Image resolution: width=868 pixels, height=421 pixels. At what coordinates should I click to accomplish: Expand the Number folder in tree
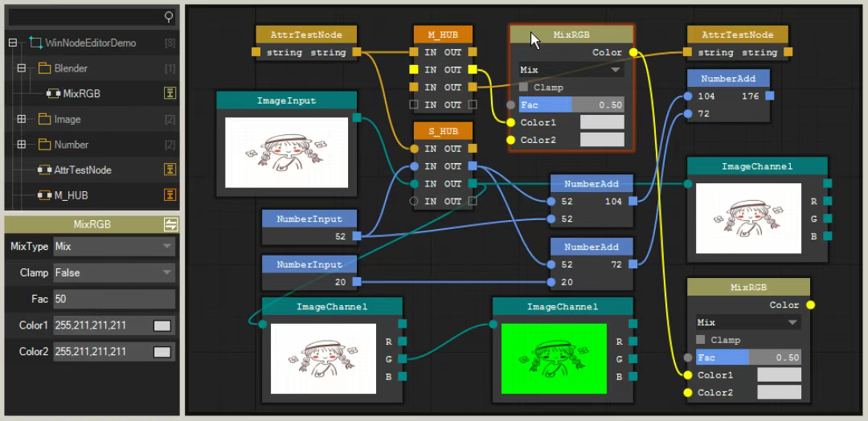pos(22,145)
